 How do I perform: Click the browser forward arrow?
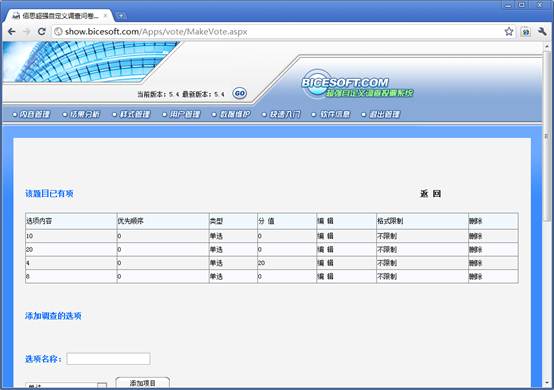(26, 32)
